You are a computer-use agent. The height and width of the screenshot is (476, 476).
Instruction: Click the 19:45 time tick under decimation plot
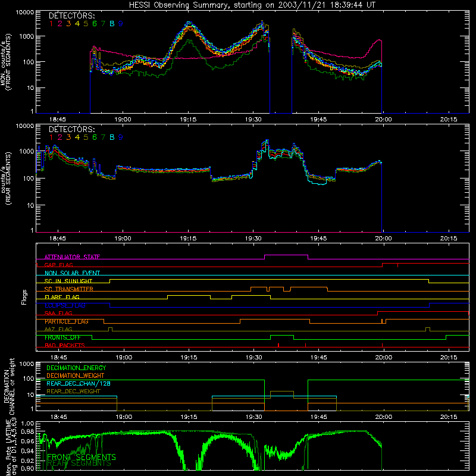coord(319,417)
